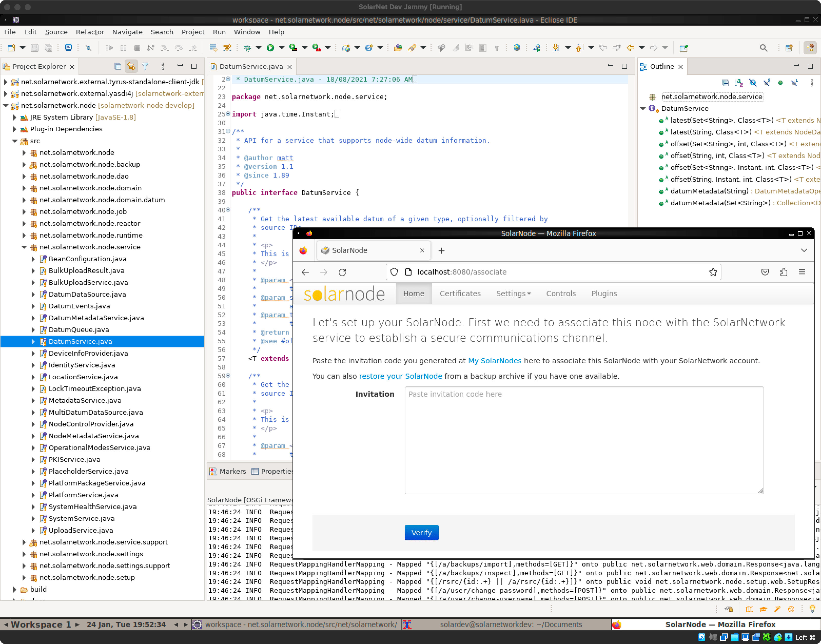Click inside the Invitation code text area

pos(584,440)
